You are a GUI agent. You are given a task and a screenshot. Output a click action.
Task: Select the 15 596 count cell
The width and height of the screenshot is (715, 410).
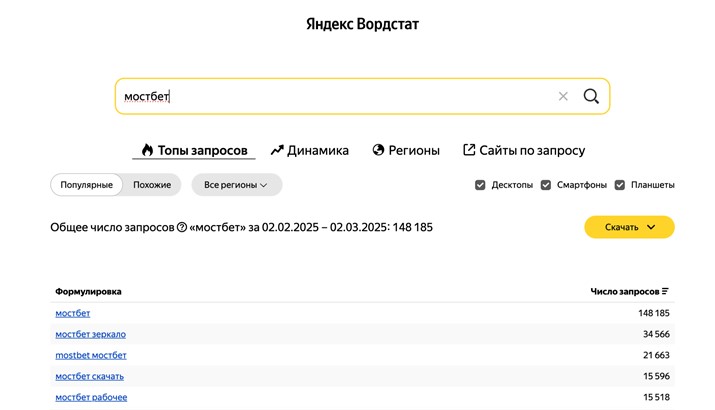(656, 376)
